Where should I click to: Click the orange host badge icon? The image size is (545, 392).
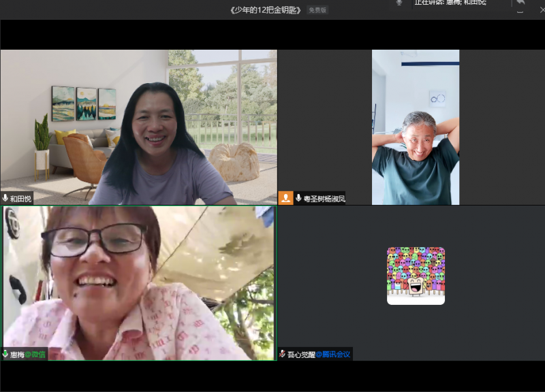[286, 198]
